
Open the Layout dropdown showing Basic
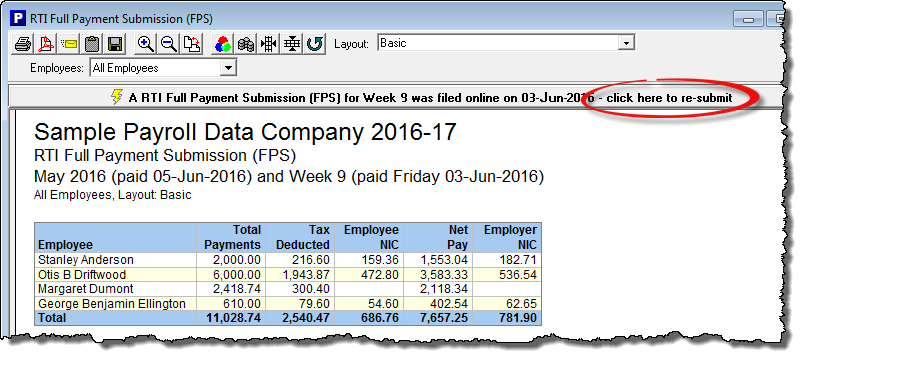pos(506,43)
